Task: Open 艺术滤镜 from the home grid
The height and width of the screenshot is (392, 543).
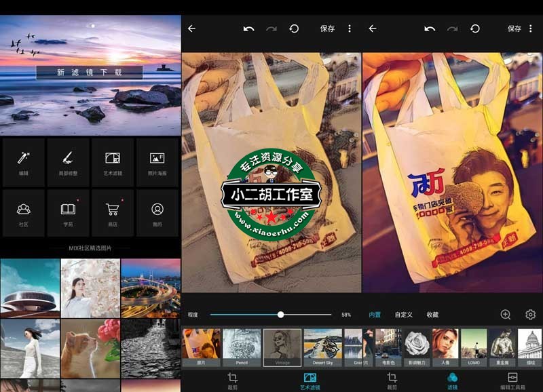Action: tap(113, 162)
